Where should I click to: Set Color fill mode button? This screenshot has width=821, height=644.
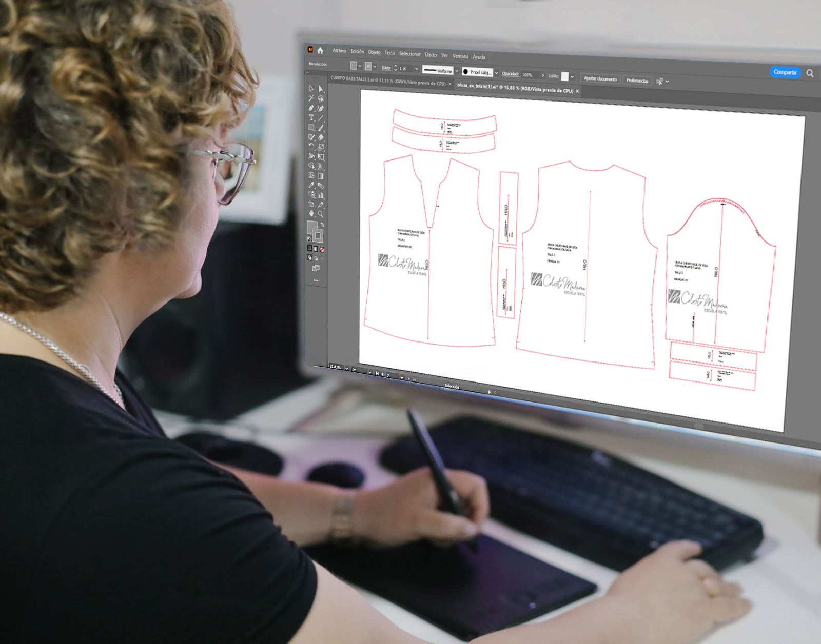pyautogui.click(x=309, y=249)
